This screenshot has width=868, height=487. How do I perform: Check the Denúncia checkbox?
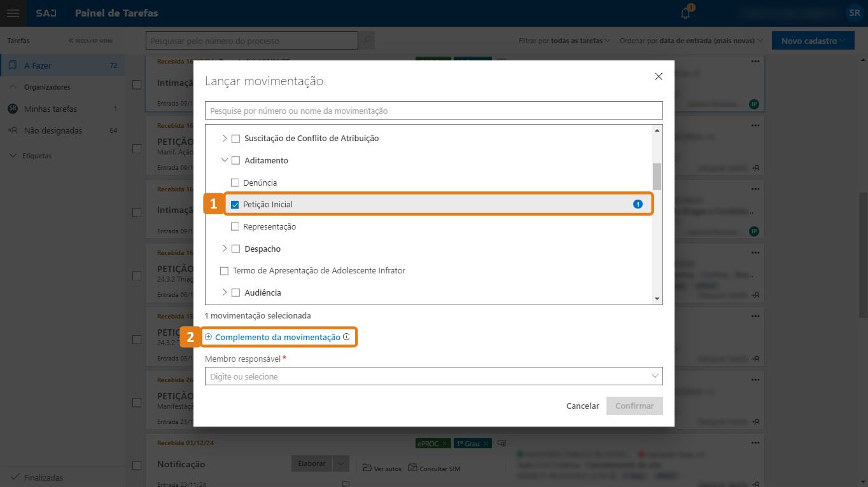[235, 182]
